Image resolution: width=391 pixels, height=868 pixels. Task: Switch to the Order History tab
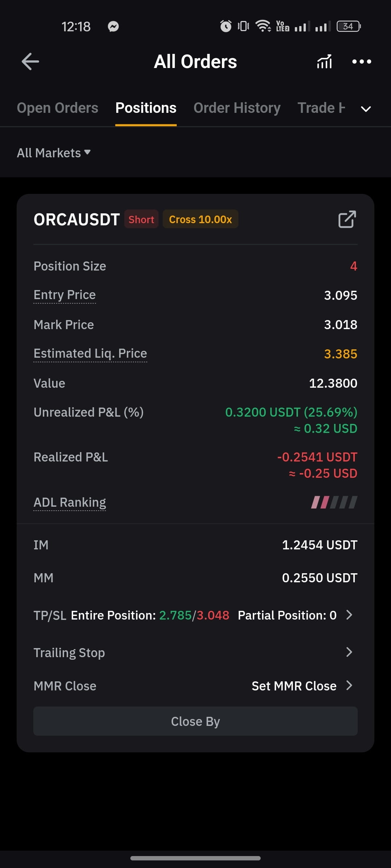[x=237, y=108]
